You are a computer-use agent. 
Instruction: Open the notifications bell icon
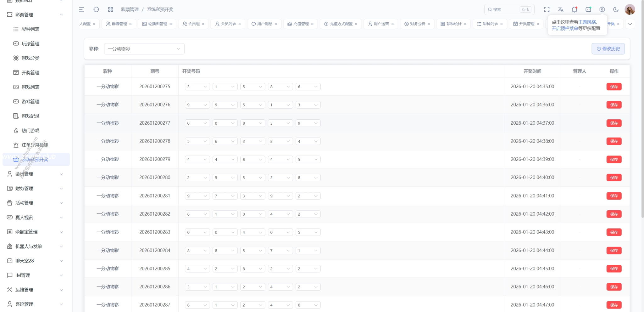point(575,9)
